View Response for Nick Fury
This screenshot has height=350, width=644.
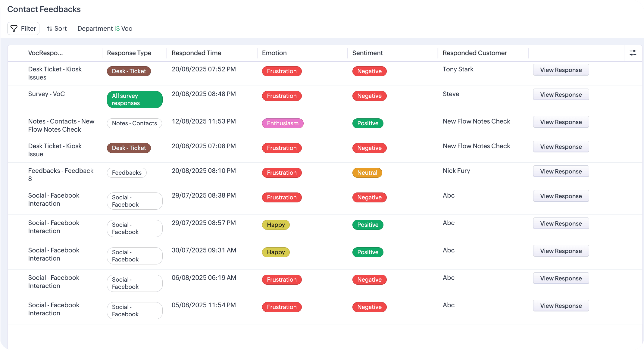tap(561, 171)
